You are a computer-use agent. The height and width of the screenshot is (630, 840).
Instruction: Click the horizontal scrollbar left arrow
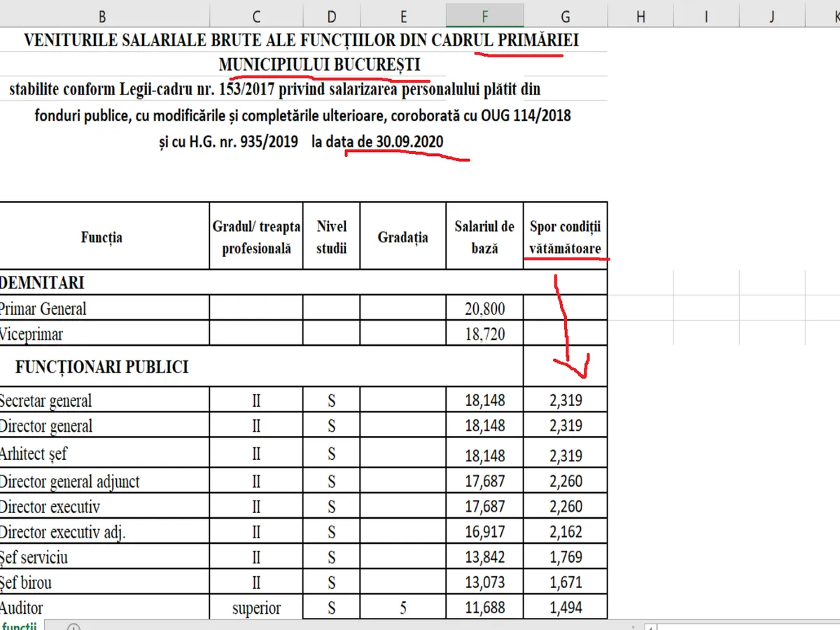[x=652, y=626]
